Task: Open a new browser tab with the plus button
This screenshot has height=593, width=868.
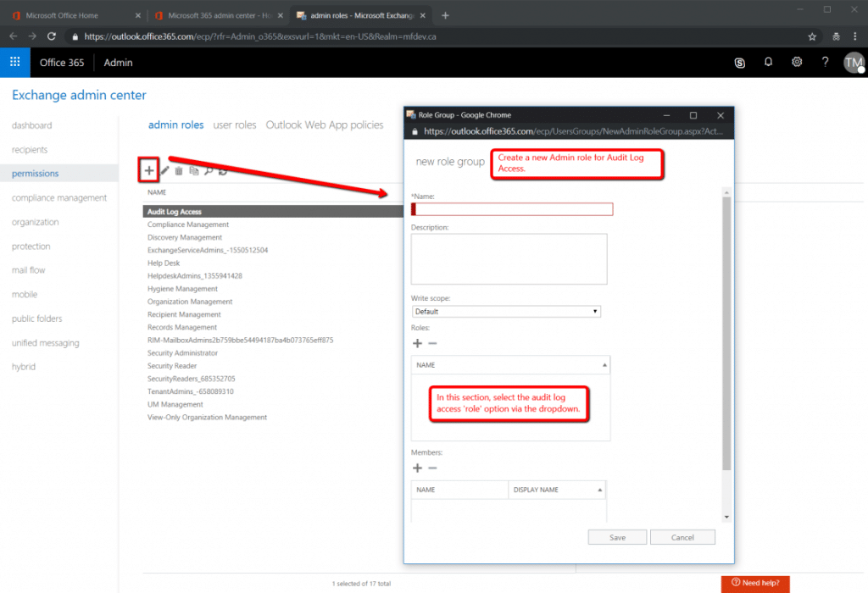Action: pos(445,15)
